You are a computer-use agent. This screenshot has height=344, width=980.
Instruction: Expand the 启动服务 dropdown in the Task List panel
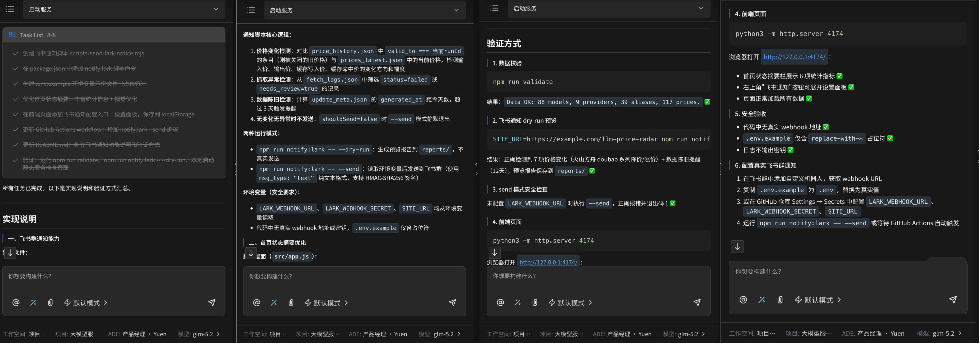click(x=124, y=9)
